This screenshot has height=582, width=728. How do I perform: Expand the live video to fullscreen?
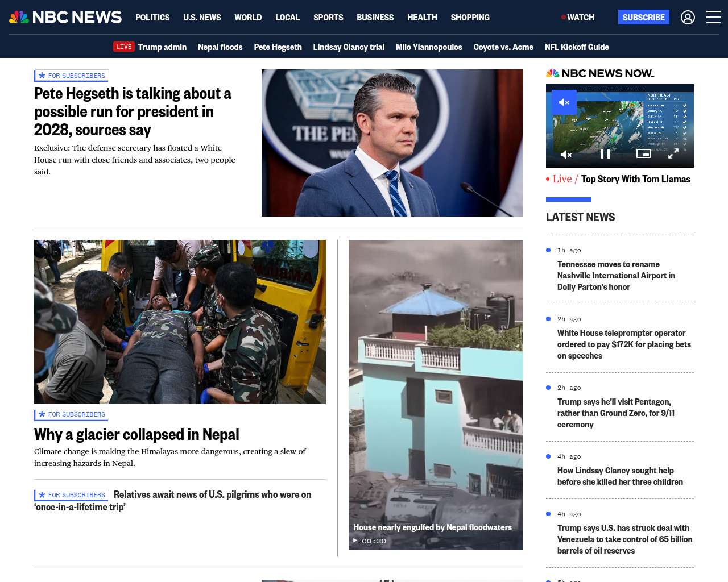pyautogui.click(x=673, y=154)
